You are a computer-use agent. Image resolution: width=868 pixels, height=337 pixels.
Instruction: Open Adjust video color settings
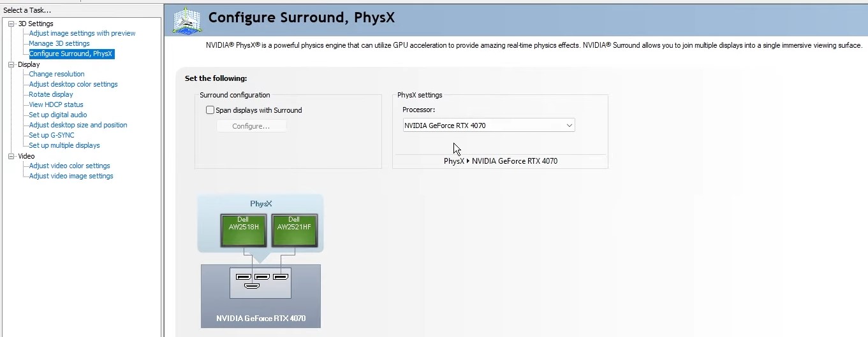click(x=70, y=166)
